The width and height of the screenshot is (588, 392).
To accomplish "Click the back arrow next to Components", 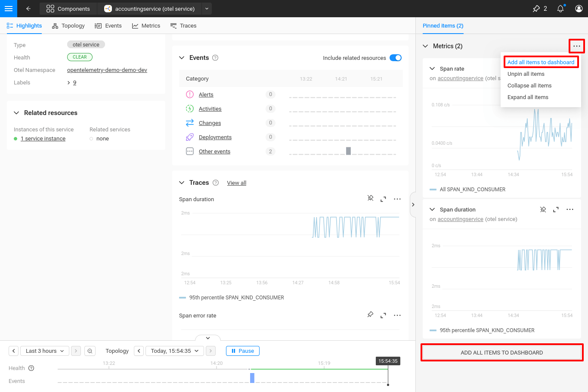I will pos(28,9).
